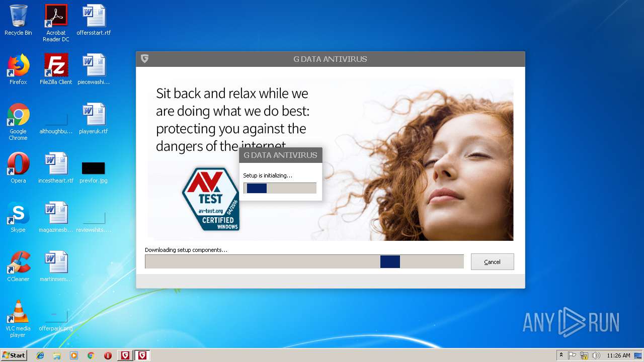Launch Skype from the desktop
This screenshot has height=362, width=644.
18,217
